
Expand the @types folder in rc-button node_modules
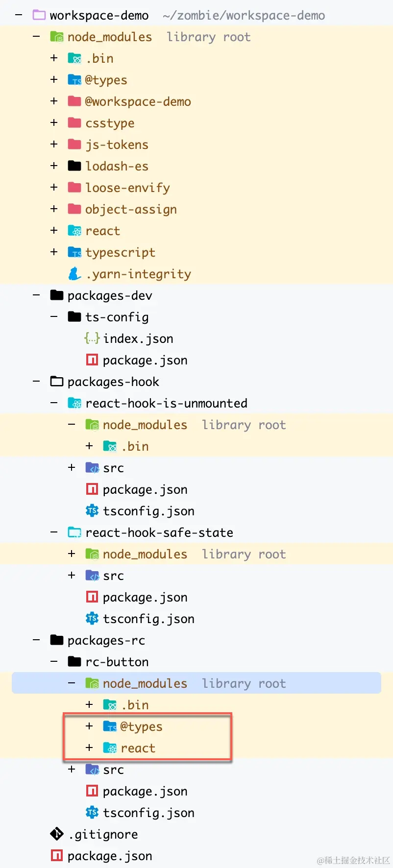tap(89, 726)
